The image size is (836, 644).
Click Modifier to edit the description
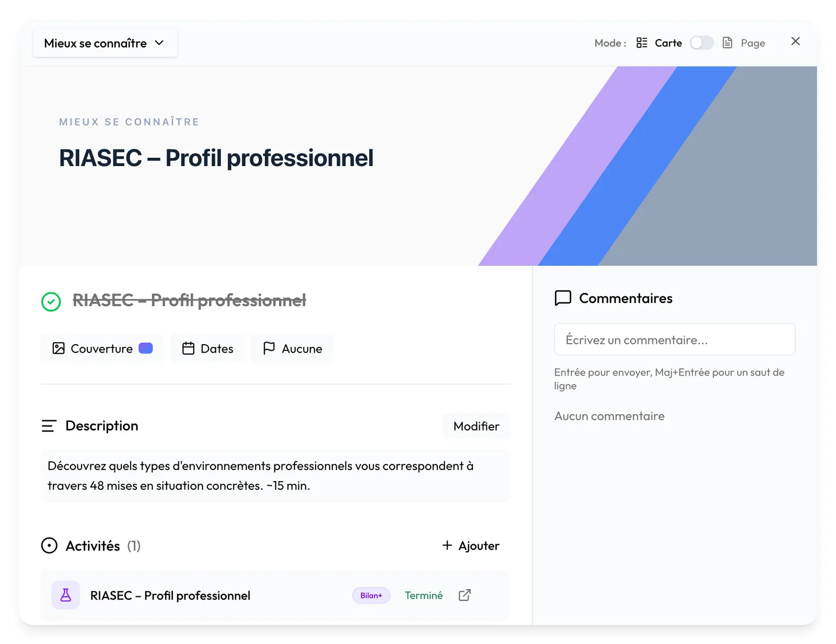pos(476,426)
